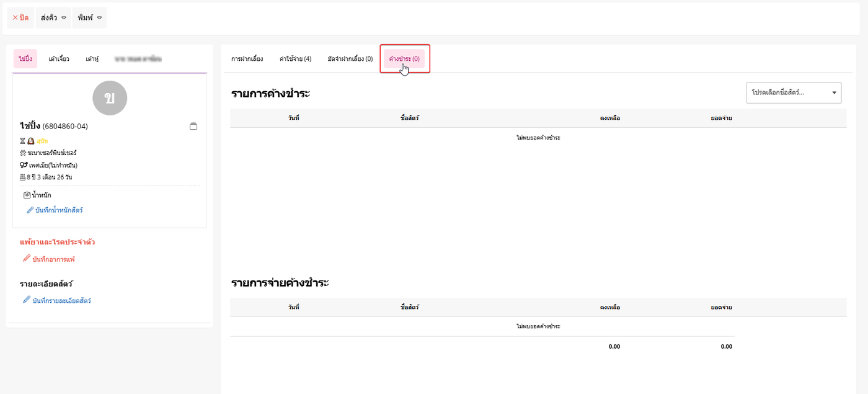Viewport: 868px width, 394px height.
Task: Select the ไข่ปิ้ง pet tab
Action: [x=25, y=58]
